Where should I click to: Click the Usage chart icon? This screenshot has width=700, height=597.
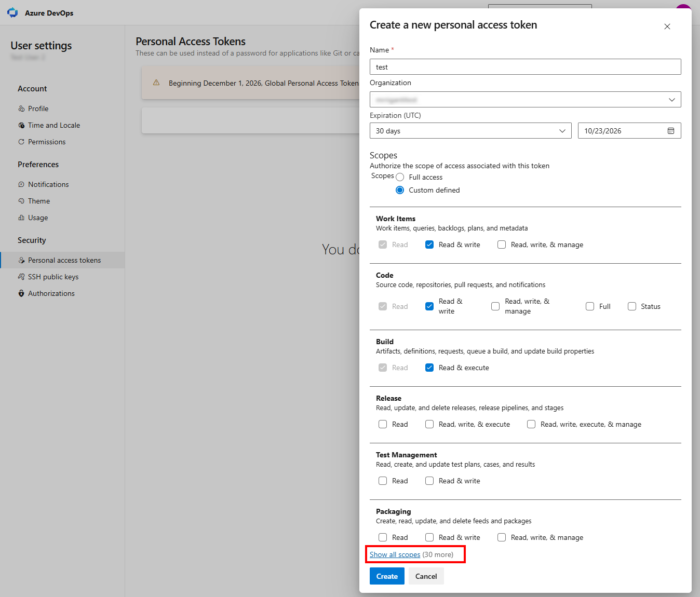click(21, 218)
